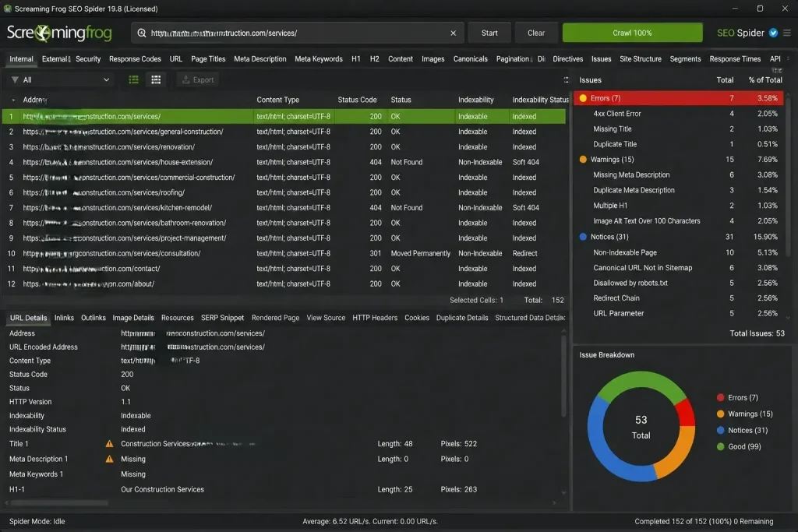Click the Warnings (15) orange severity dot
Screen dimensions: 798x532
[583, 159]
